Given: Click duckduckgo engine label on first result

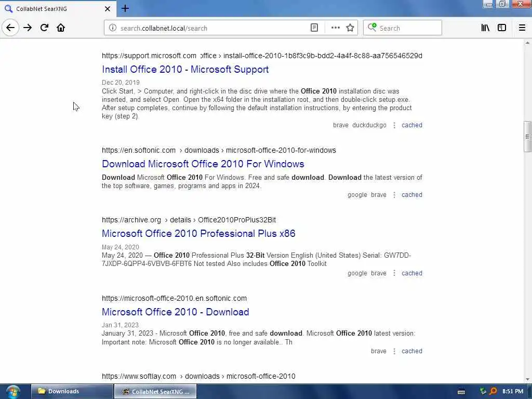Looking at the screenshot, I should click(369, 125).
